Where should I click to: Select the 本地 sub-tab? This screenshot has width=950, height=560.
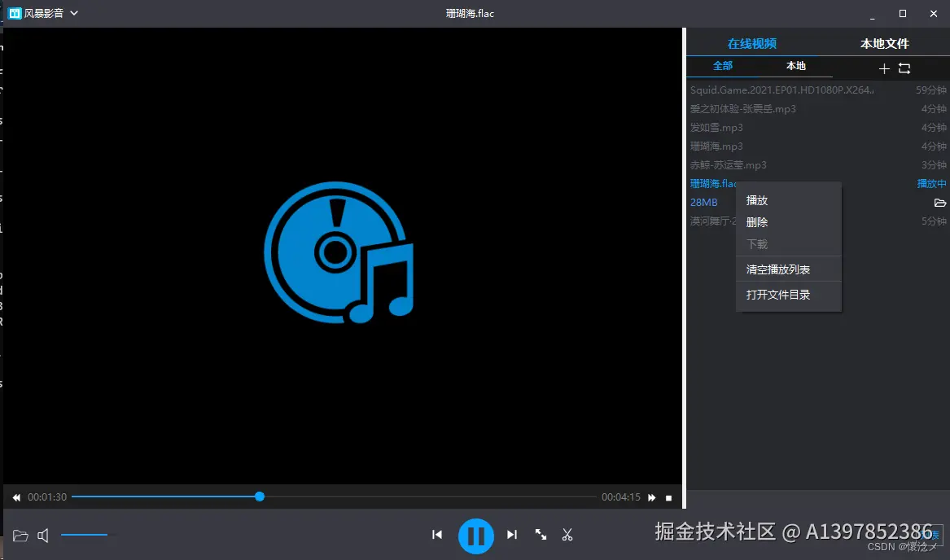tap(796, 65)
